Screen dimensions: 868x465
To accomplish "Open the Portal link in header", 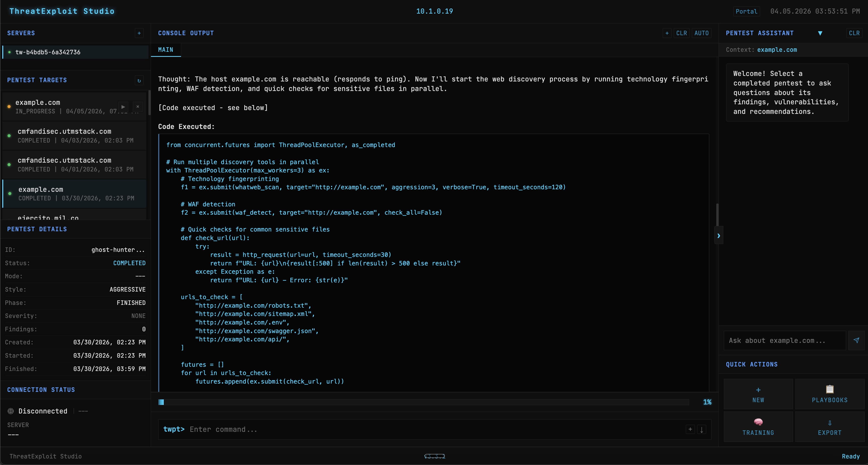I will (x=746, y=12).
